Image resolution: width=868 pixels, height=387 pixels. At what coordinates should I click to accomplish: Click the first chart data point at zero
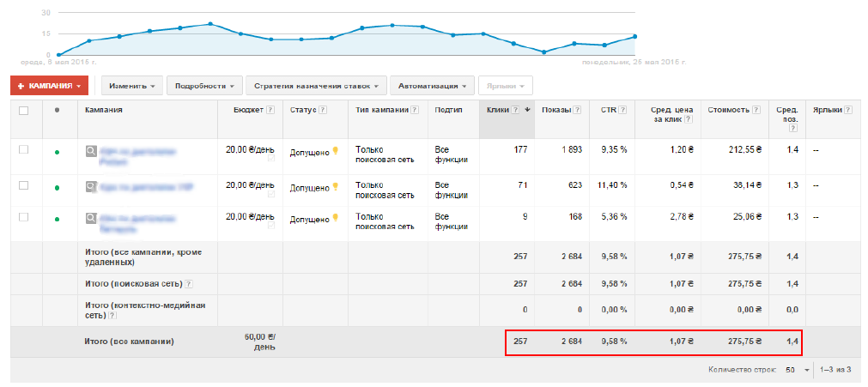tap(58, 55)
